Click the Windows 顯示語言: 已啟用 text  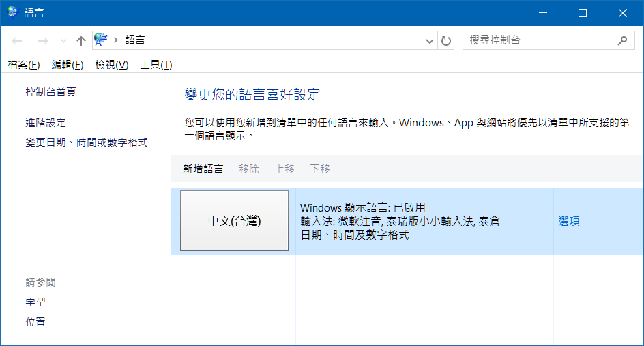point(363,207)
